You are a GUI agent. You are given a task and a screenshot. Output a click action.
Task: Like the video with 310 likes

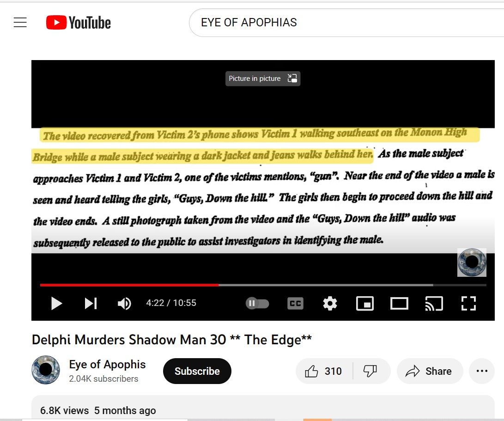[324, 371]
